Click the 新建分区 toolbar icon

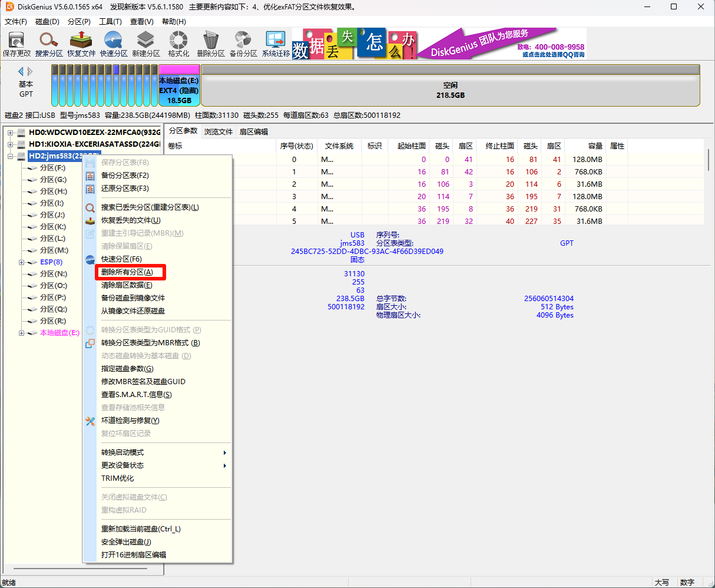[146, 44]
